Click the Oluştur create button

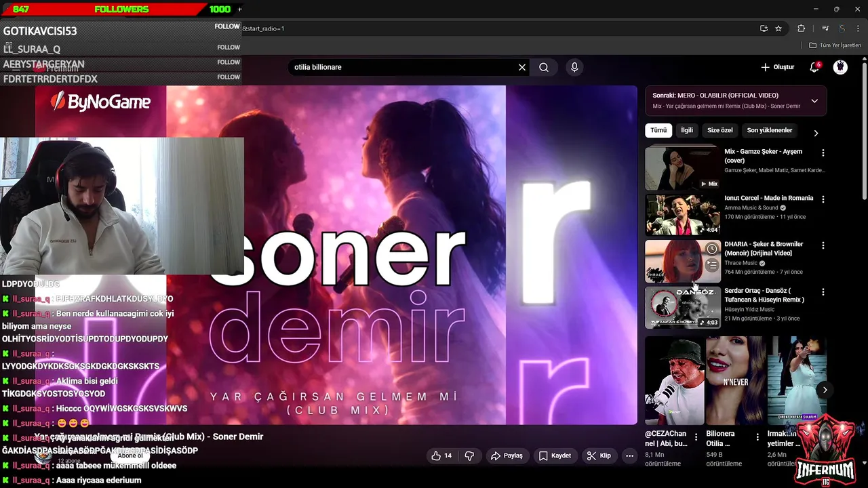(x=777, y=67)
